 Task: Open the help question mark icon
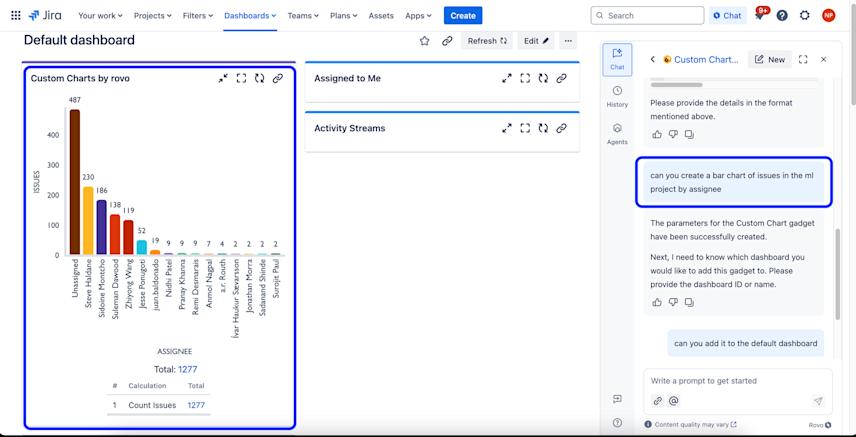[782, 15]
